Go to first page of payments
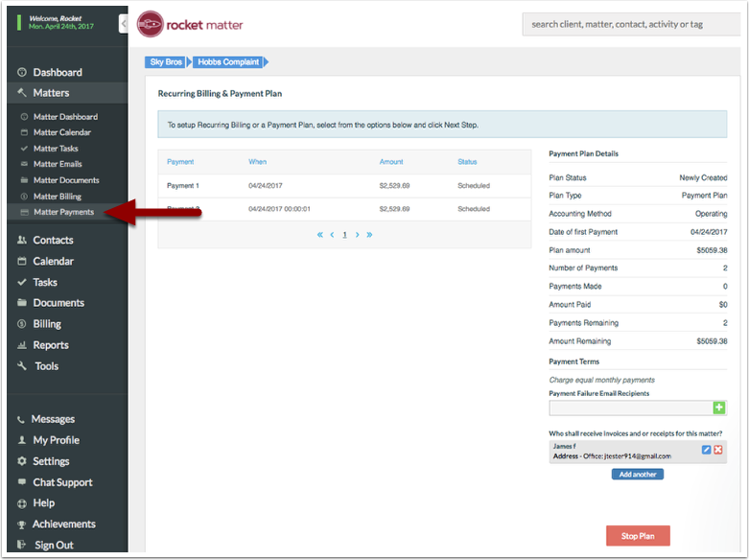This screenshot has width=749, height=560. pyautogui.click(x=320, y=235)
